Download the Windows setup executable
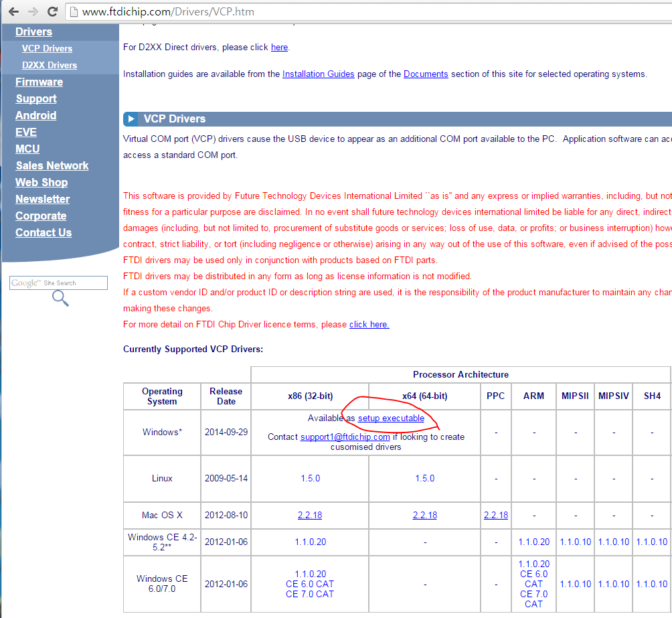The image size is (672, 618). tap(391, 418)
